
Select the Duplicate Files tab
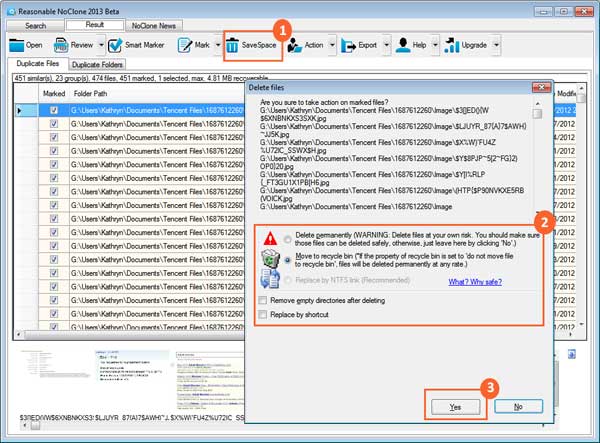pyautogui.click(x=38, y=64)
